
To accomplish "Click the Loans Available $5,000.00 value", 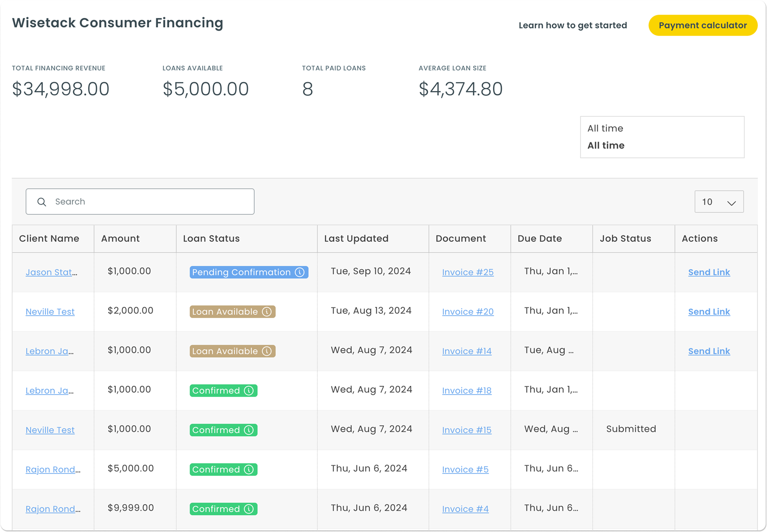I will (206, 89).
